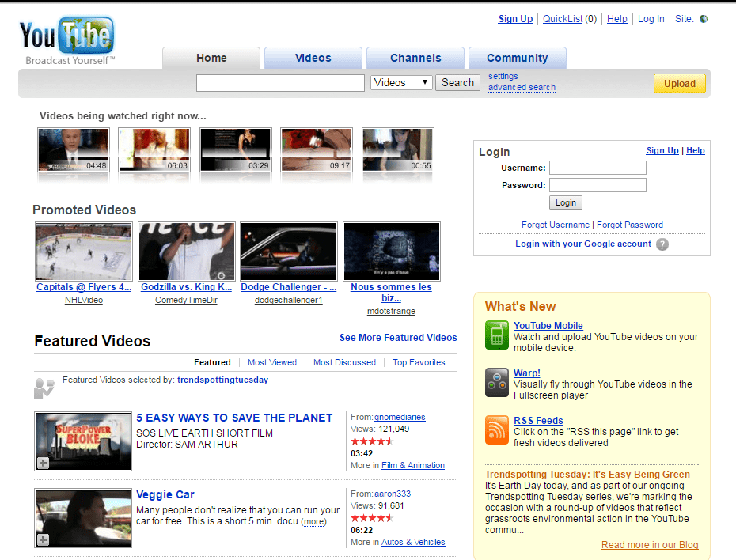Open the QuickList link
This screenshot has width=736, height=560.
[563, 19]
